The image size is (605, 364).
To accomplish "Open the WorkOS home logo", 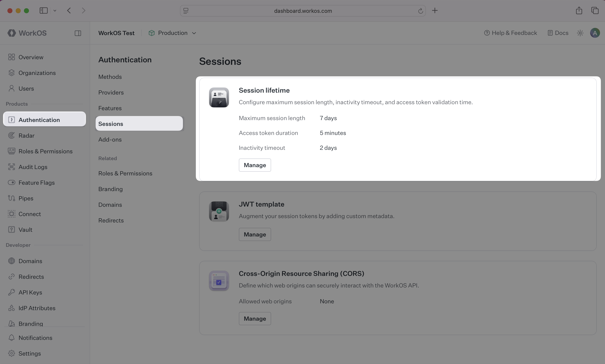I will coord(27,33).
